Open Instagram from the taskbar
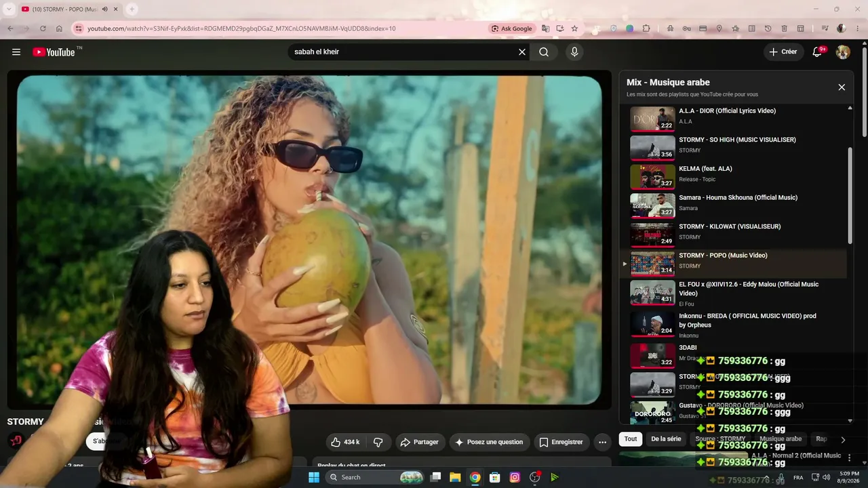868x488 pixels. tap(515, 477)
